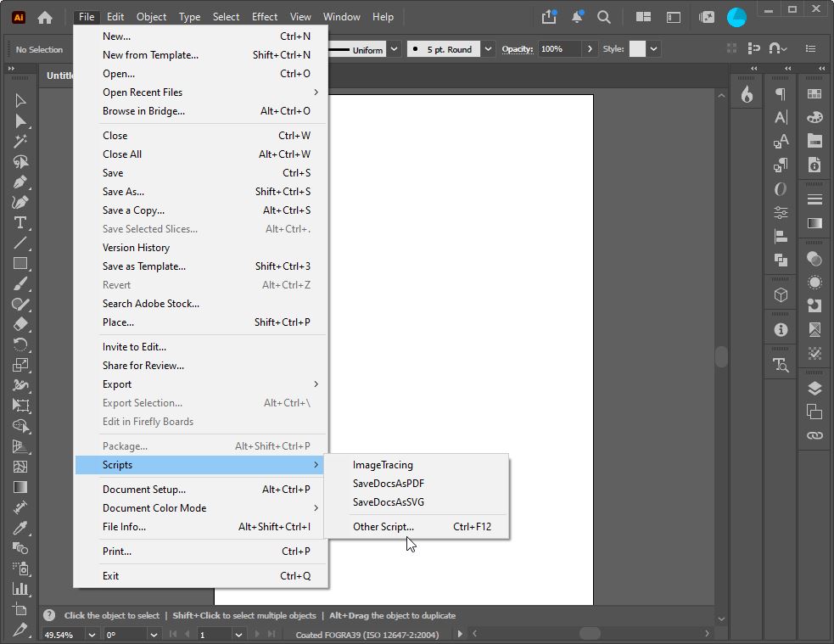Open the Swatches panel icon
Viewport: 834px width, 644px height.
[x=814, y=94]
